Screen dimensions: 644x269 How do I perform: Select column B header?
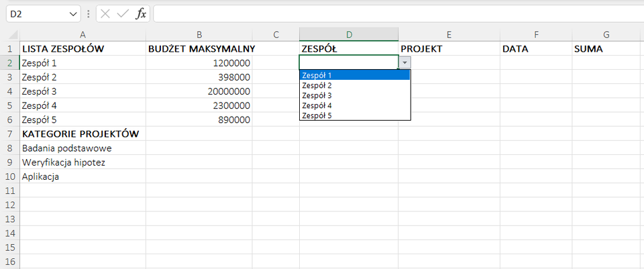coord(199,34)
